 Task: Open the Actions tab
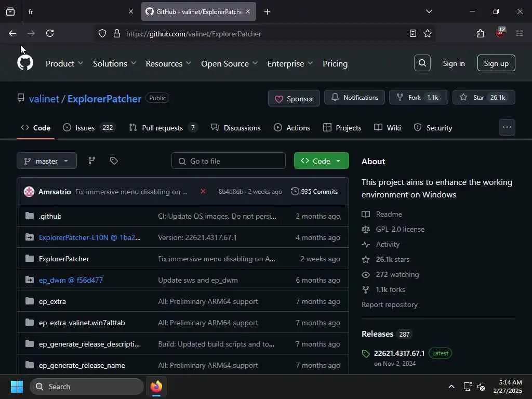[x=292, y=128]
